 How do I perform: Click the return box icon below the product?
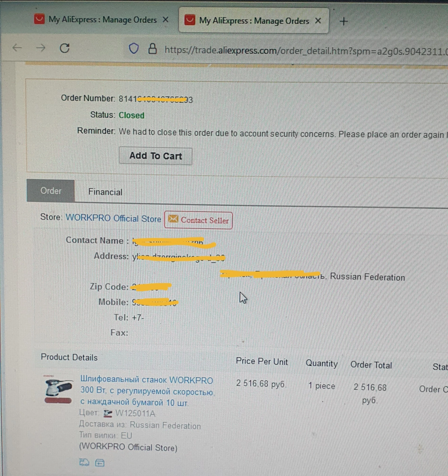[100, 463]
